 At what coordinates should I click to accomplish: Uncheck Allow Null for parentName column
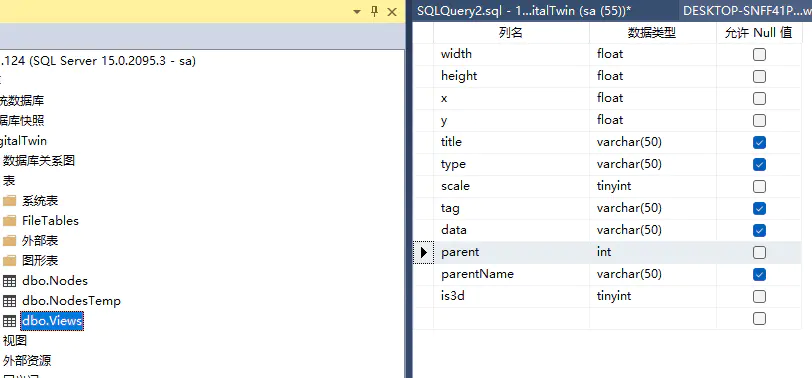(x=759, y=274)
